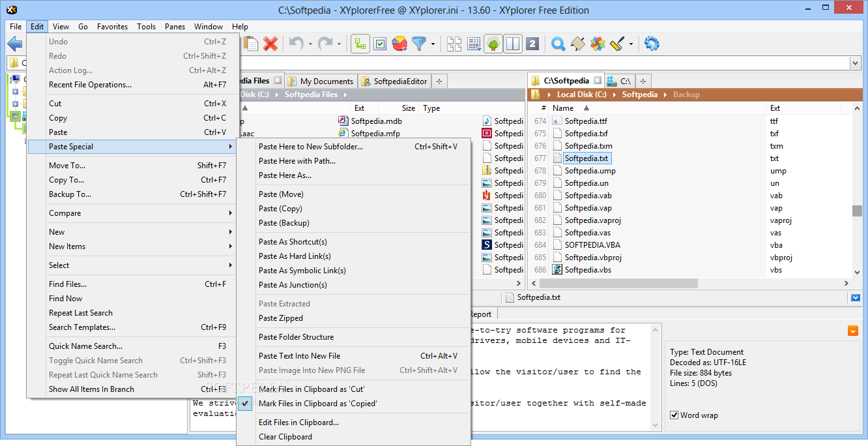
Task: Click the right pane vertical scrollbar thumb
Action: [857, 210]
